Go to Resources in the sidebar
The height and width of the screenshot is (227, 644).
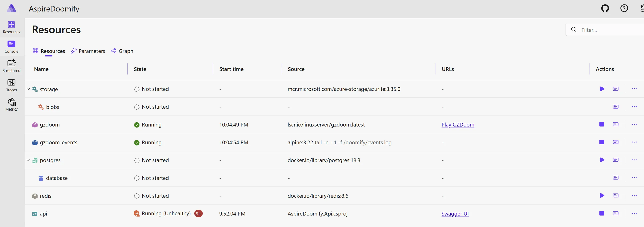11,28
